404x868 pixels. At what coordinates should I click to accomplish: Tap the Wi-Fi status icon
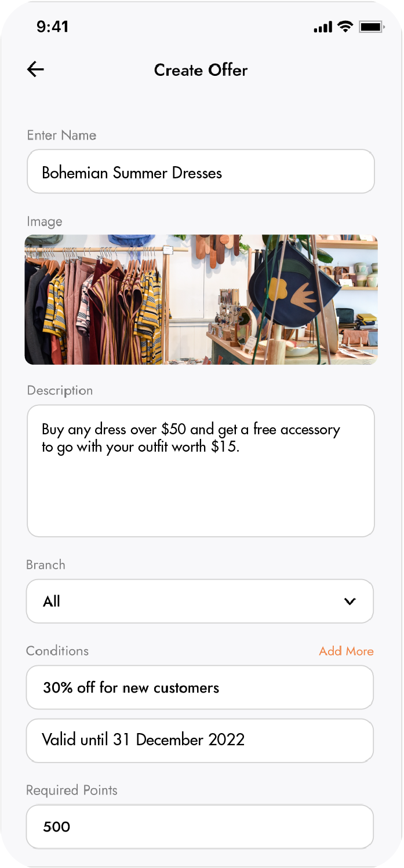[345, 27]
